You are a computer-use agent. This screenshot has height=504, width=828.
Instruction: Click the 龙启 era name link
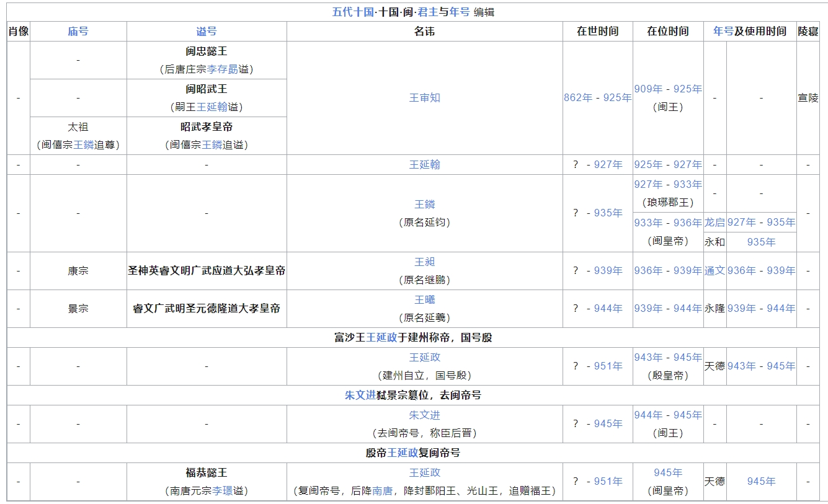714,223
